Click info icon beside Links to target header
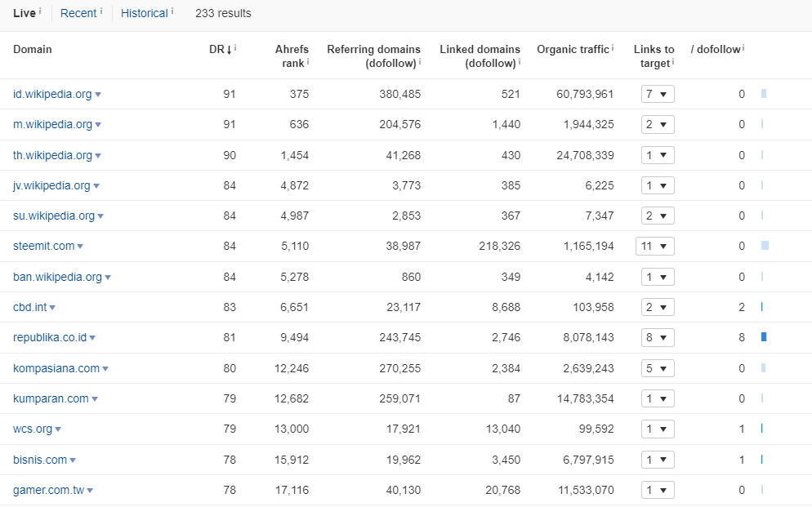Image resolution: width=812 pixels, height=507 pixels. point(672,61)
